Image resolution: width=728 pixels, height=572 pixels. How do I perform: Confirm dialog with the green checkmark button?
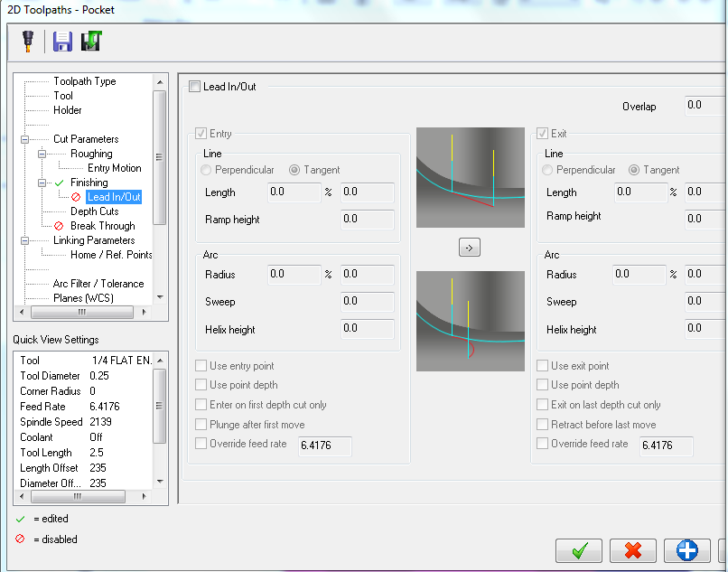579,549
